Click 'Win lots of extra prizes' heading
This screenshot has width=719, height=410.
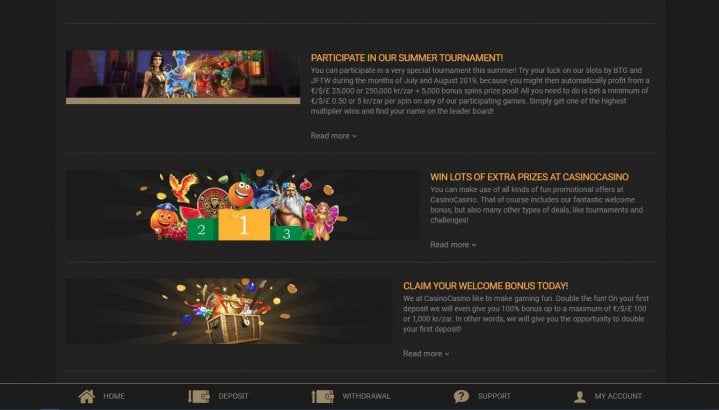click(x=529, y=177)
